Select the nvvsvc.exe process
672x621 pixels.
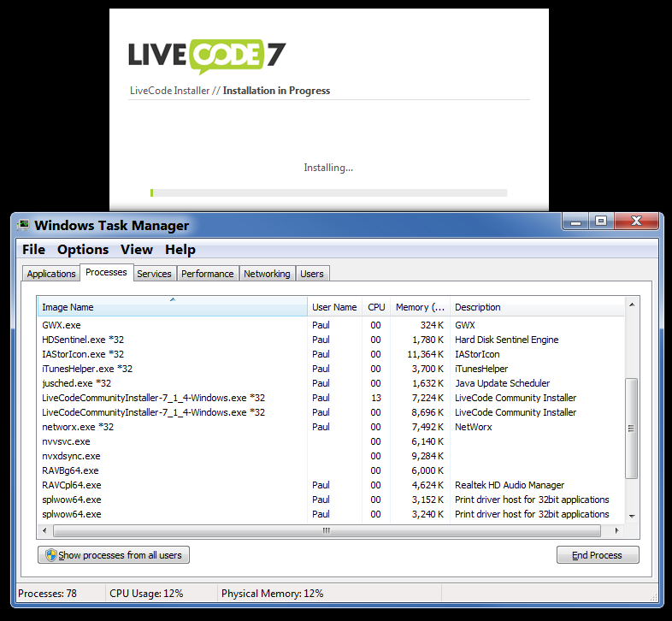[x=331, y=441]
